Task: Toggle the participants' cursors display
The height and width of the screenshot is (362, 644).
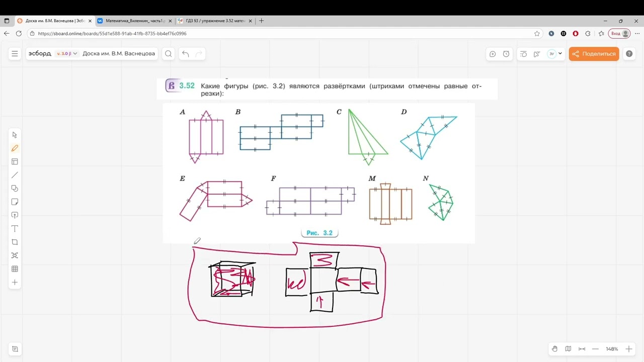Action: (x=537, y=54)
